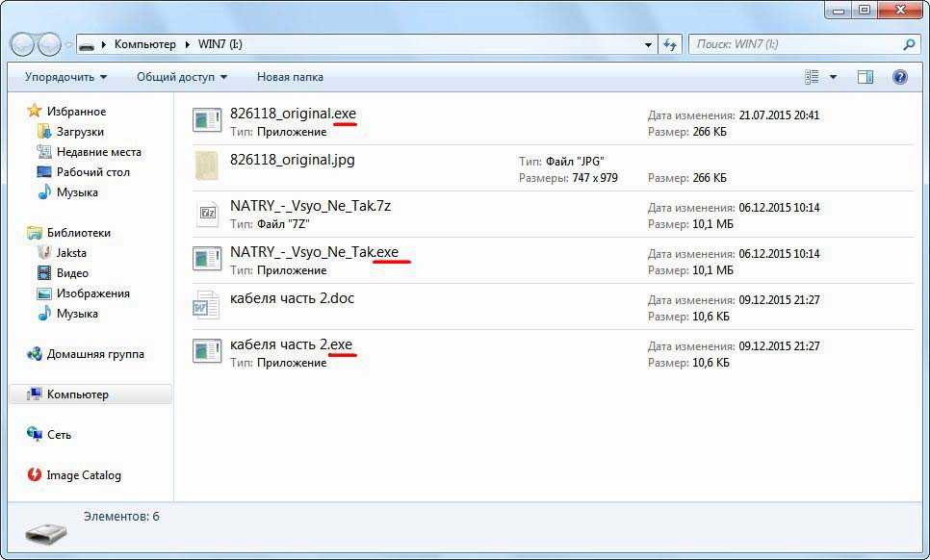This screenshot has height=560, width=930.
Task: Change view using the view mode icon
Action: point(812,77)
